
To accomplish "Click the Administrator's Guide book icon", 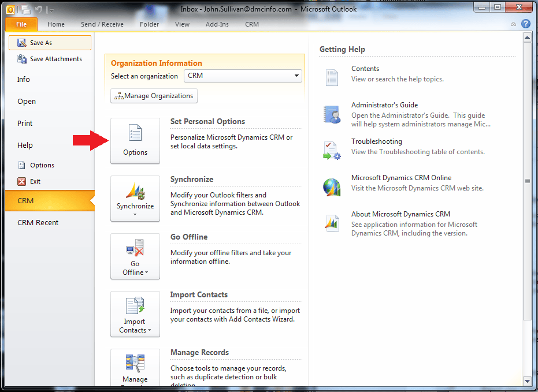I will tap(332, 114).
